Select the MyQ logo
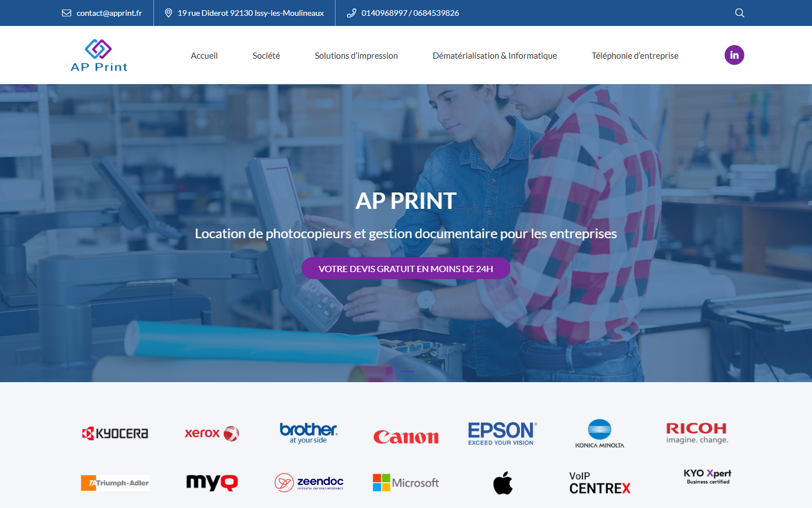Screen dimensions: 812x508 (212, 483)
